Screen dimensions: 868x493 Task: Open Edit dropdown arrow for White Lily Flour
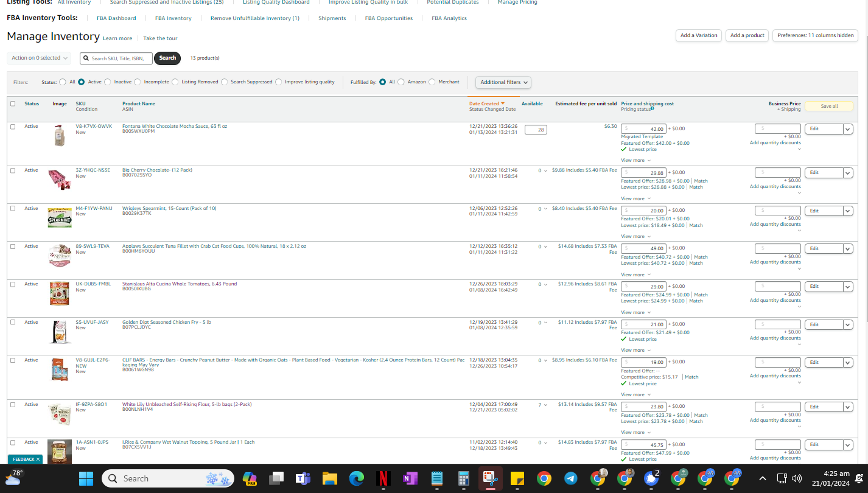coord(848,407)
